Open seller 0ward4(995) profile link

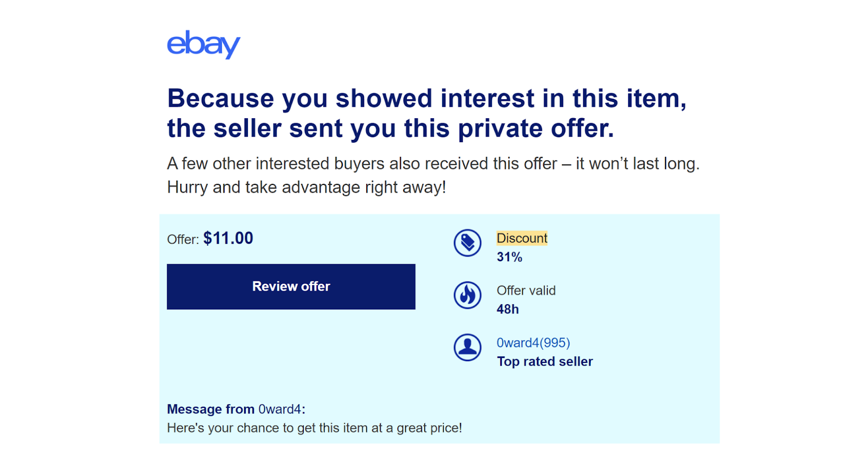[533, 343]
